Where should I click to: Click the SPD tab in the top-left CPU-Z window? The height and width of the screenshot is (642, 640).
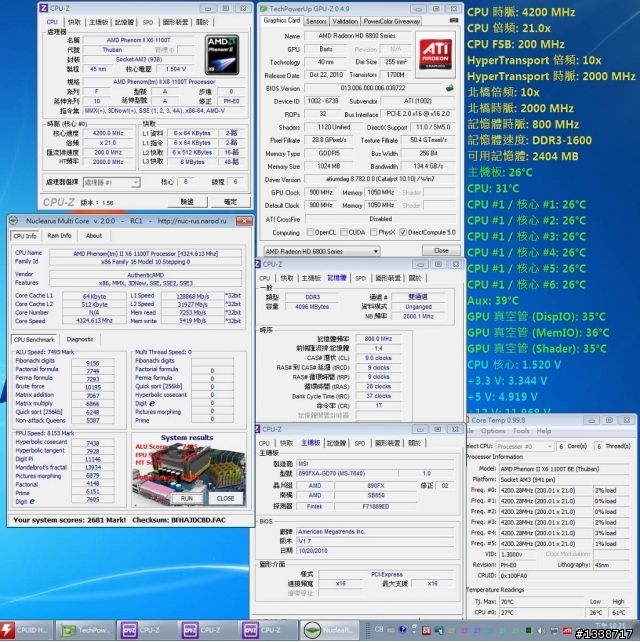pos(148,22)
